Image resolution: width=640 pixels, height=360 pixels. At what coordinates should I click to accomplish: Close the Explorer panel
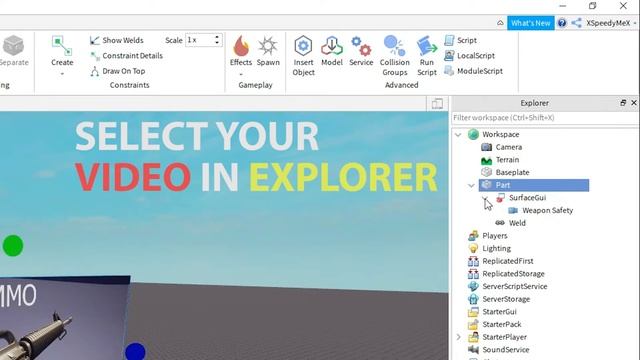tap(634, 103)
